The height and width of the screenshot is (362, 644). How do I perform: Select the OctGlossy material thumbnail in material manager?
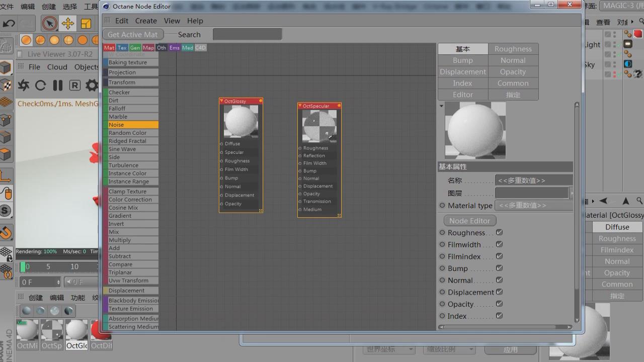tap(76, 331)
